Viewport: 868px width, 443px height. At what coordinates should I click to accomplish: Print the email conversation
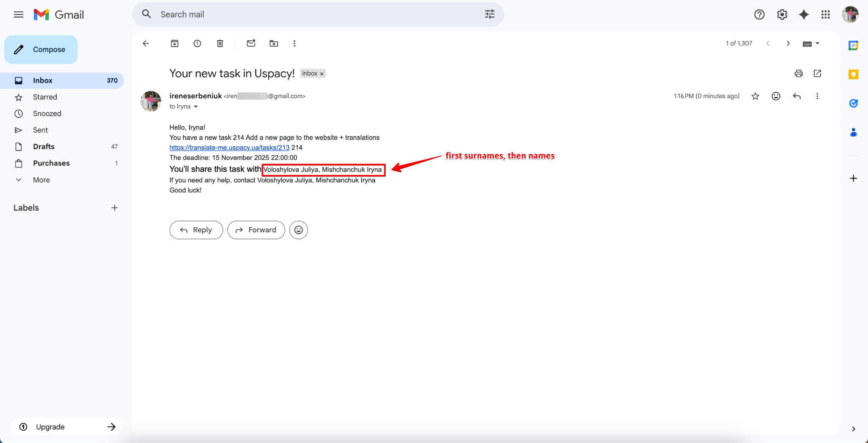click(x=798, y=73)
